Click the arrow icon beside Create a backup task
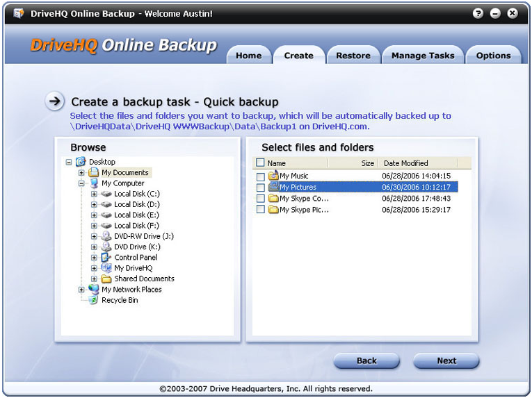The width and height of the screenshot is (532, 398). point(55,101)
